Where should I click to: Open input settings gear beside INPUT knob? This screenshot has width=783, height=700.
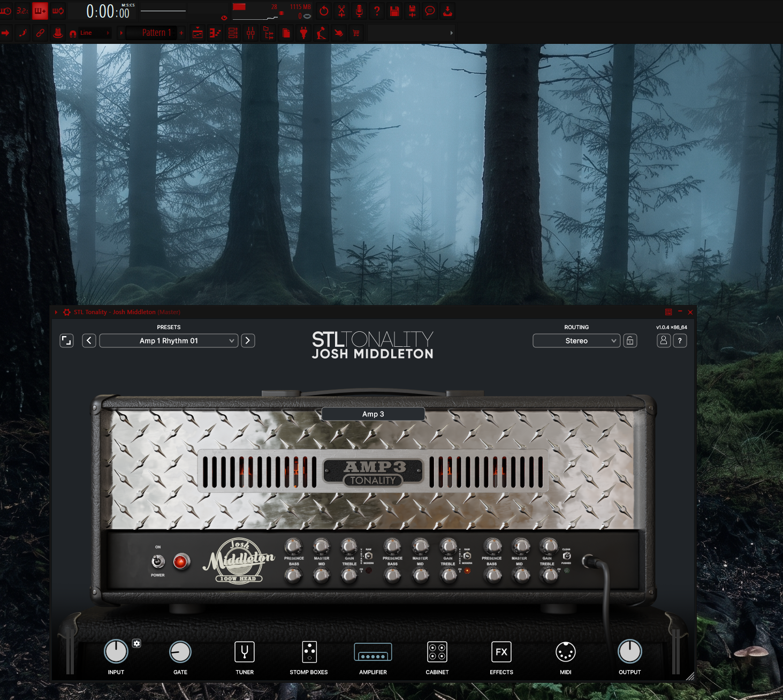click(137, 643)
